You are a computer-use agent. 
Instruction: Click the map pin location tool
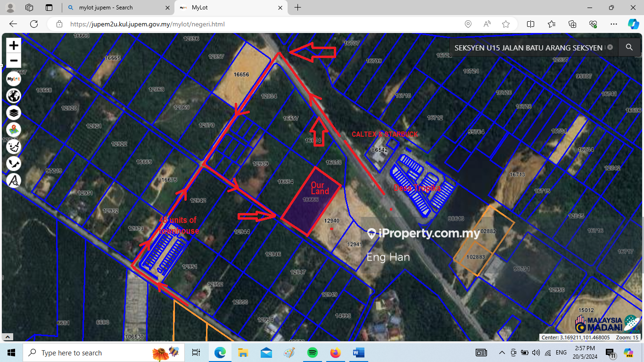[14, 130]
